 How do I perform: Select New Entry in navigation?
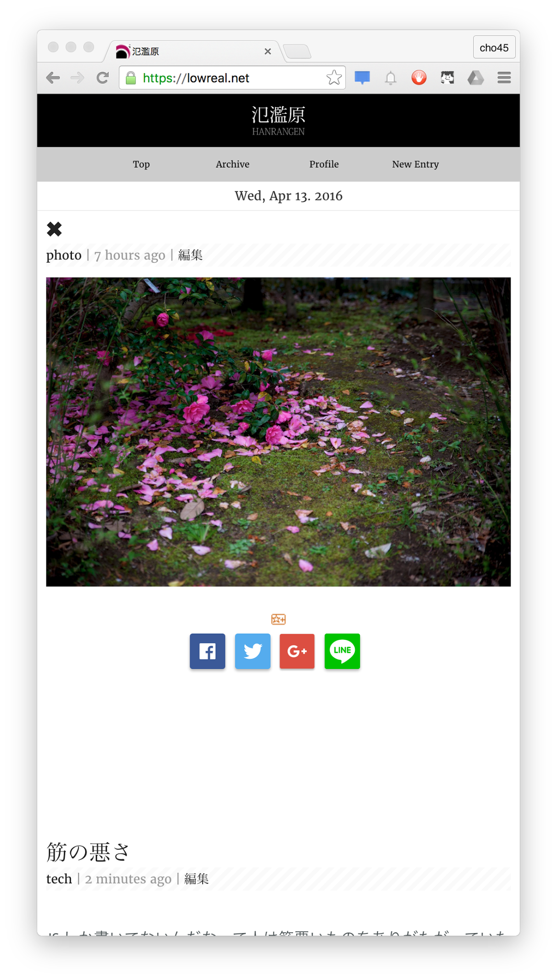pos(415,164)
